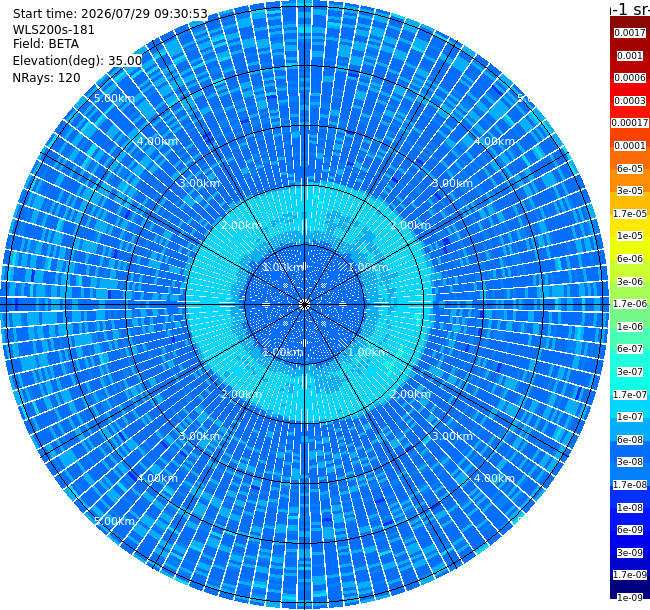The height and width of the screenshot is (610, 650).
Task: Select the Elevation(deg): 35.00 text
Action: [x=78, y=61]
